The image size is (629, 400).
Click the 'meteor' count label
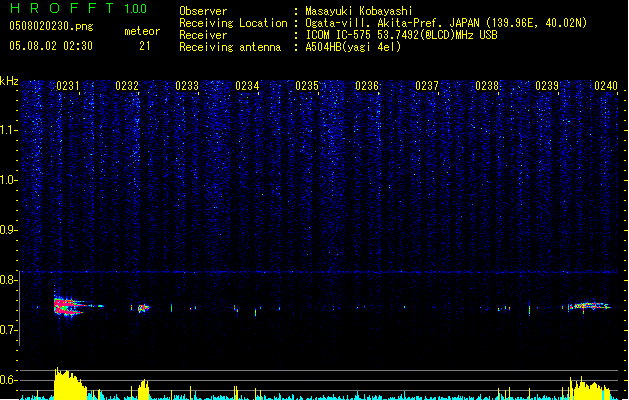pos(142,31)
